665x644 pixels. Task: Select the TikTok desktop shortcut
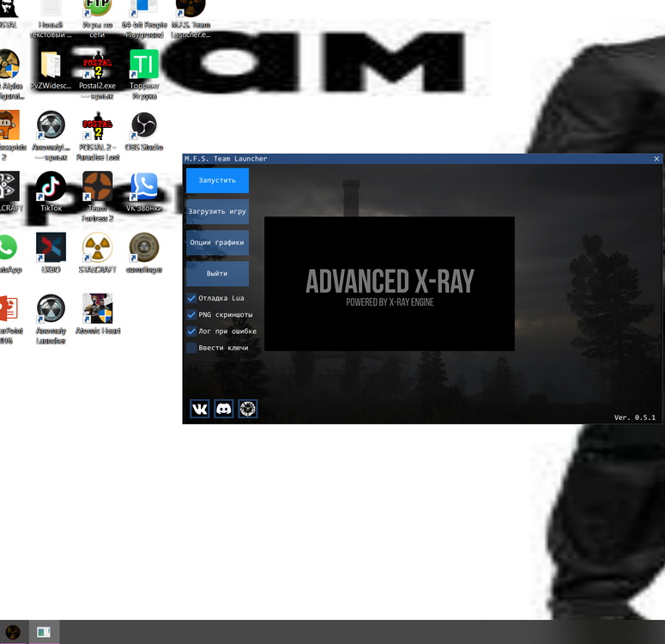(x=51, y=191)
